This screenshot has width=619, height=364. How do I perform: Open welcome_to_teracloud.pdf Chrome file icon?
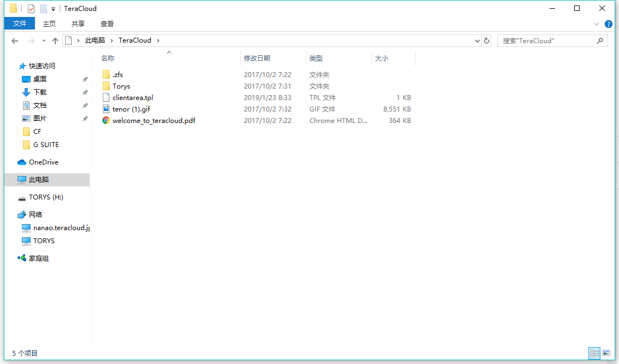(x=106, y=121)
